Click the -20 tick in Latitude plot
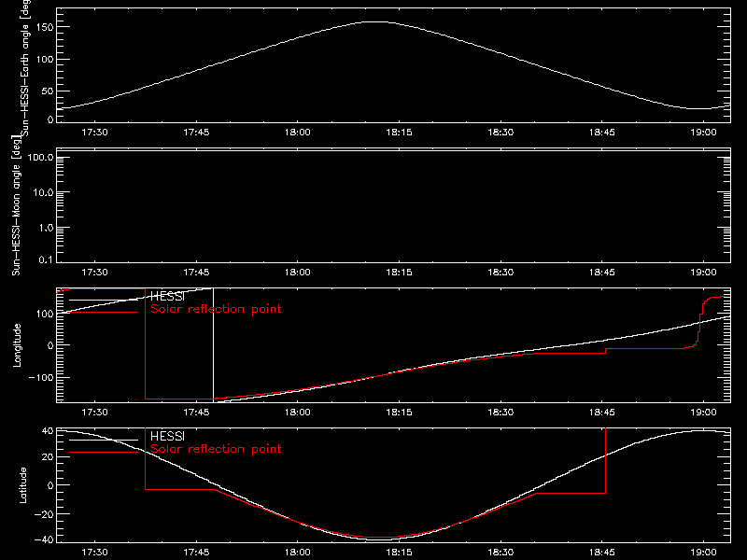The image size is (747, 560). 44,514
